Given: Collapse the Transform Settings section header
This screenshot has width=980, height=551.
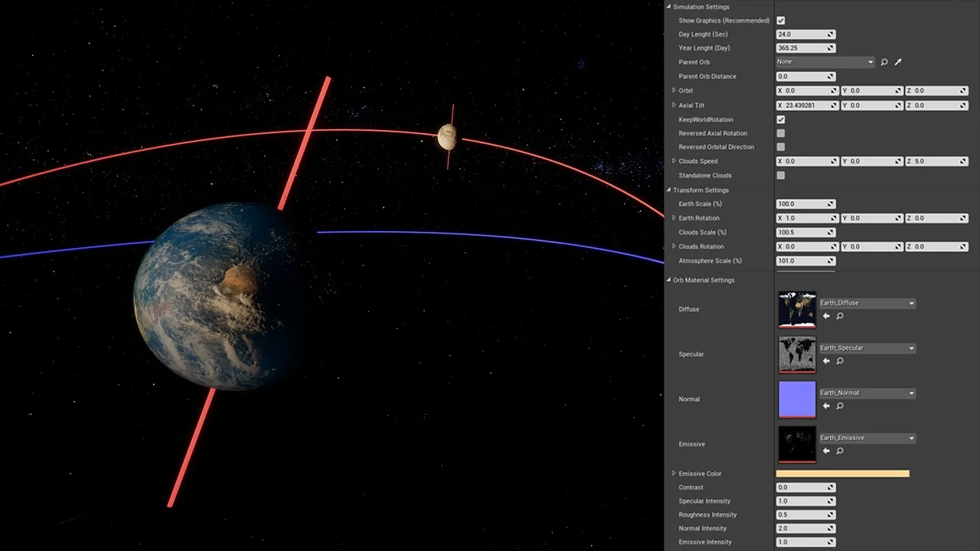Looking at the screenshot, I should [x=668, y=190].
